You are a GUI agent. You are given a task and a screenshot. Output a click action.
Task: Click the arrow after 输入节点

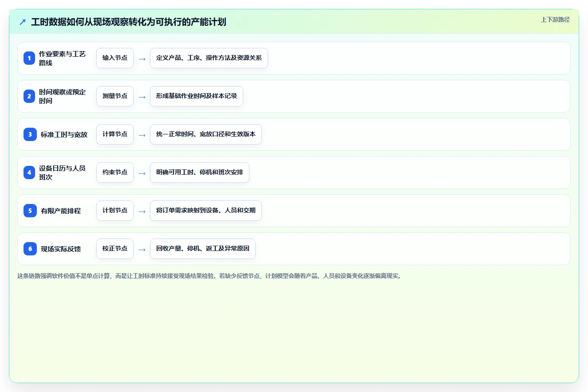pyautogui.click(x=142, y=59)
